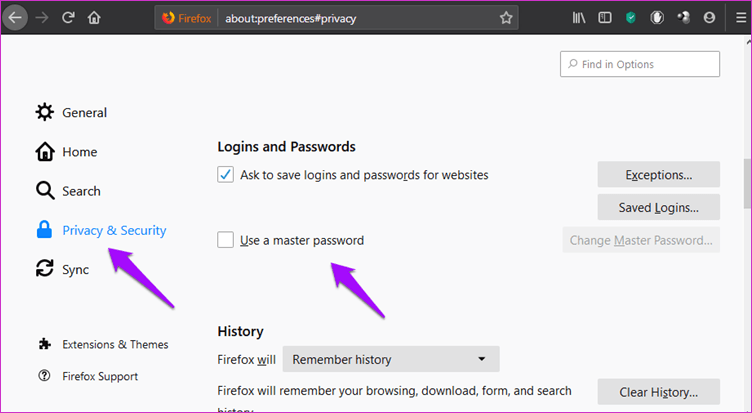The height and width of the screenshot is (413, 752).
Task: Enable Use a master password checkbox
Action: point(225,240)
